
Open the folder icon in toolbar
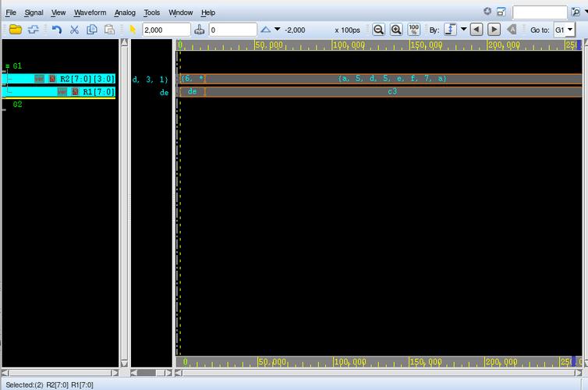[16, 30]
